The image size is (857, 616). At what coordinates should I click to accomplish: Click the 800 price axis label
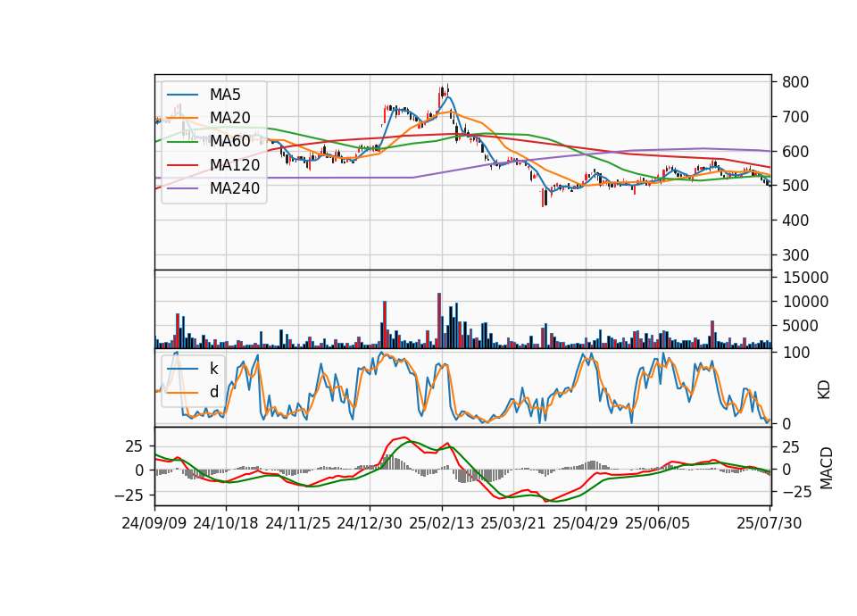coord(795,82)
